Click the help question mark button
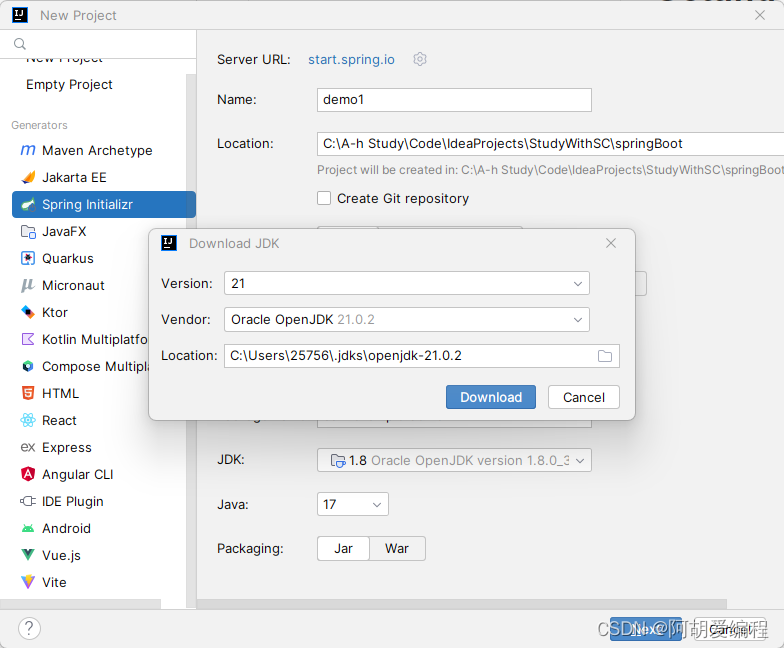Image resolution: width=784 pixels, height=648 pixels. pos(30,628)
